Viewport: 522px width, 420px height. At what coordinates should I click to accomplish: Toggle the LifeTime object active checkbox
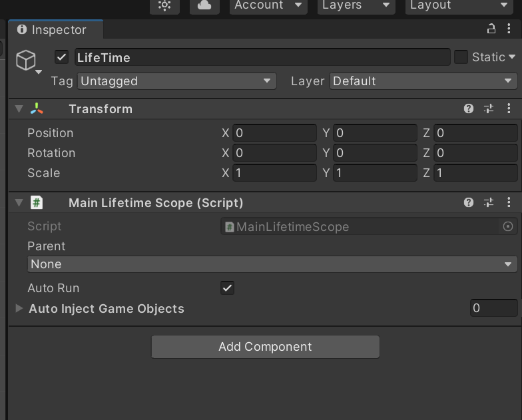[x=61, y=57]
